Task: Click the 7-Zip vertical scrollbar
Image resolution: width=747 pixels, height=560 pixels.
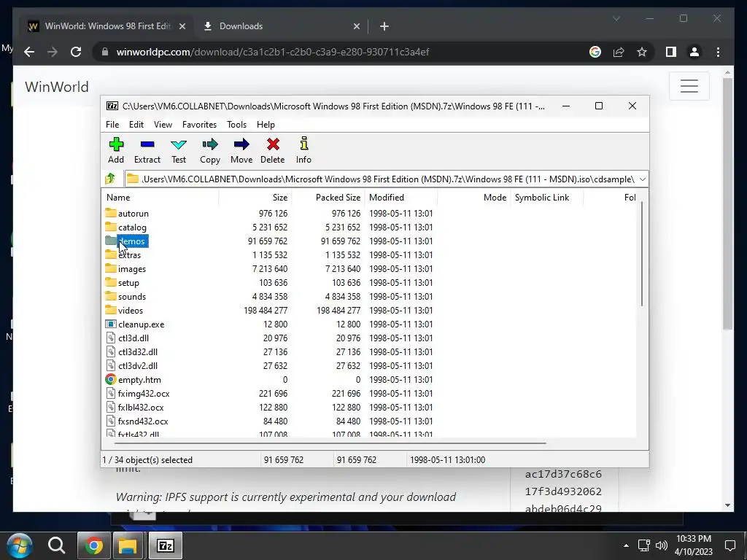Action: 642,254
